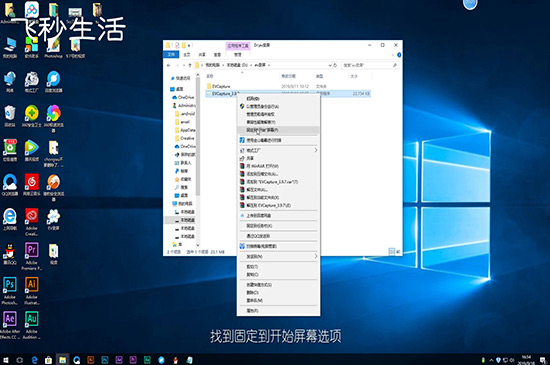Click the Windows Start button
Viewport: 550px width, 365px height.
point(6,360)
